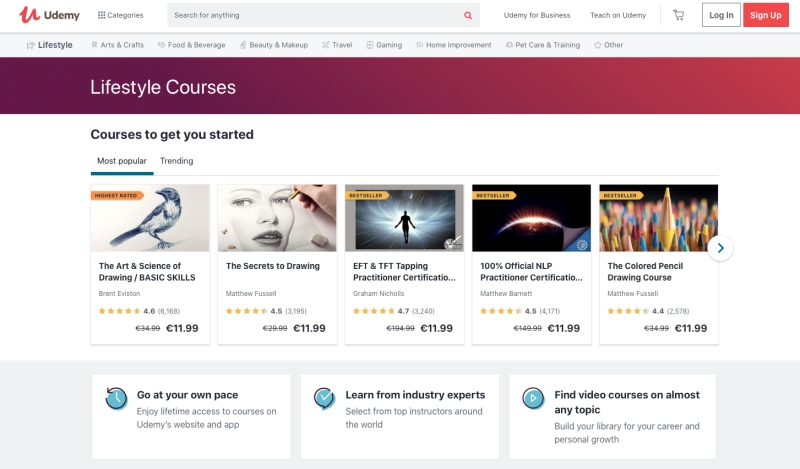Open the EFT & TFT Tapping thumbnail
This screenshot has height=469, width=800.
tap(404, 218)
